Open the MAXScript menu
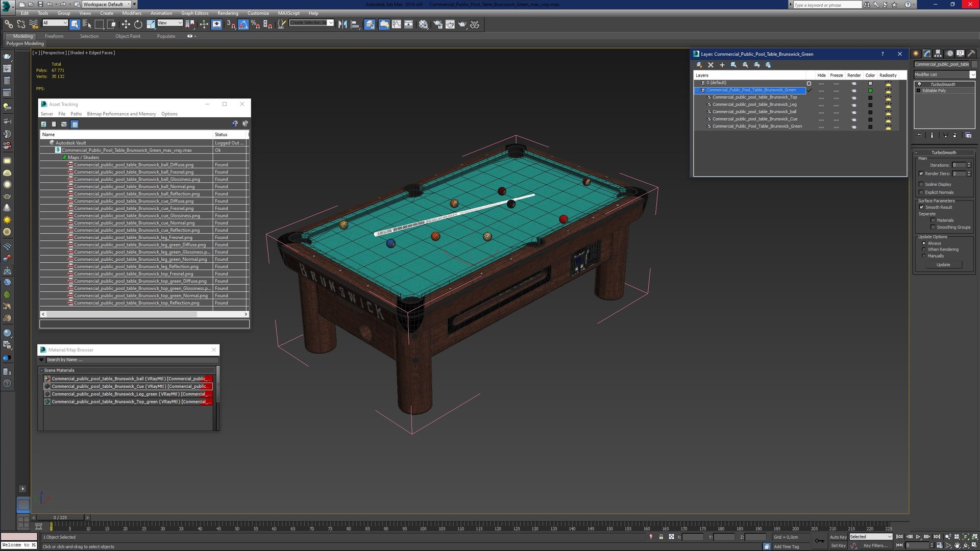Viewport: 980px width, 551px height. point(288,13)
